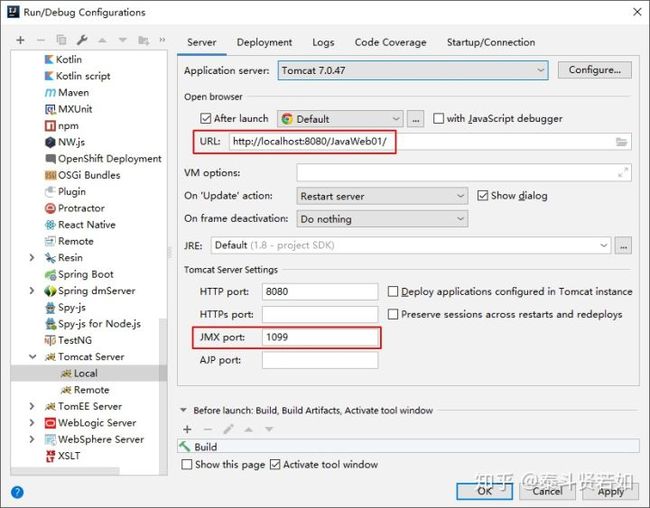Expand WebLogic Server tree node
Image resolution: width=650 pixels, height=508 pixels.
click(32, 423)
